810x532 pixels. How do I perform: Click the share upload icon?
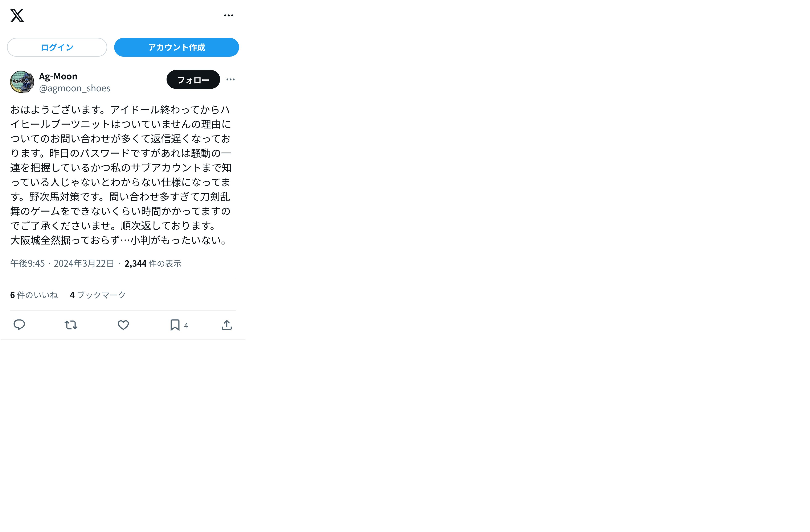[x=227, y=325]
